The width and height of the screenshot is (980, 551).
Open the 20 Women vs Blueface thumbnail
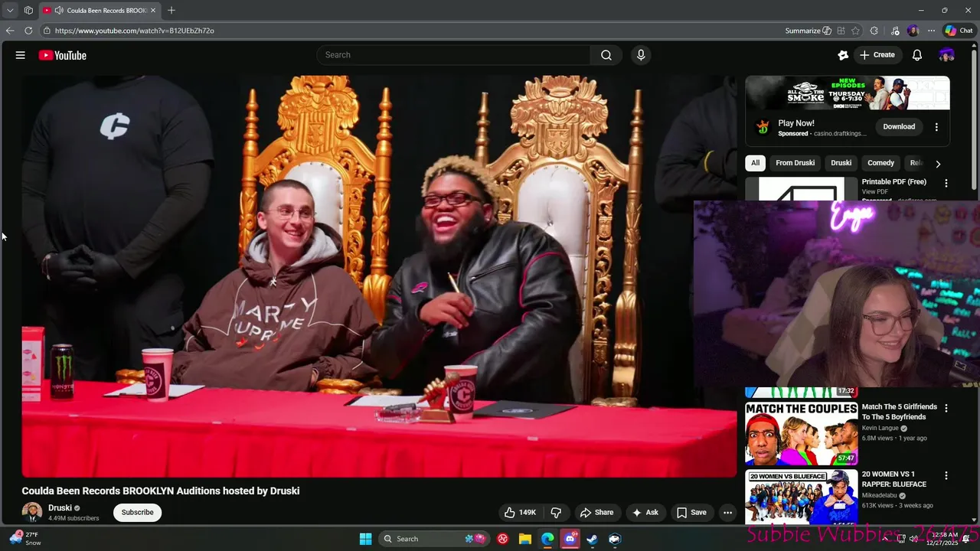coord(802,497)
